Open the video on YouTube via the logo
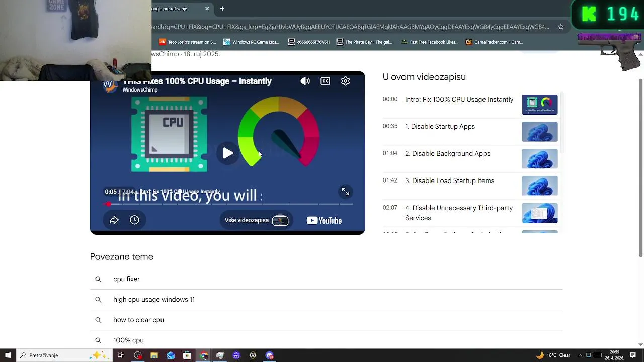 (324, 220)
